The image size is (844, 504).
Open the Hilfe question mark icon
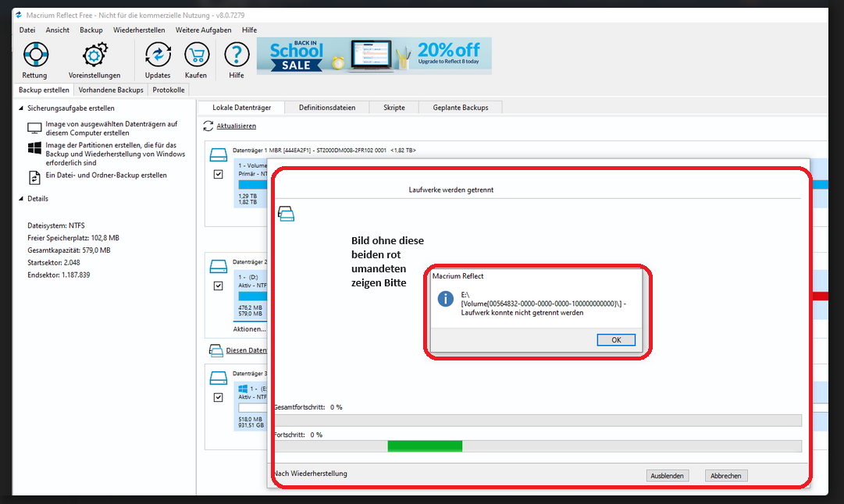coord(237,55)
